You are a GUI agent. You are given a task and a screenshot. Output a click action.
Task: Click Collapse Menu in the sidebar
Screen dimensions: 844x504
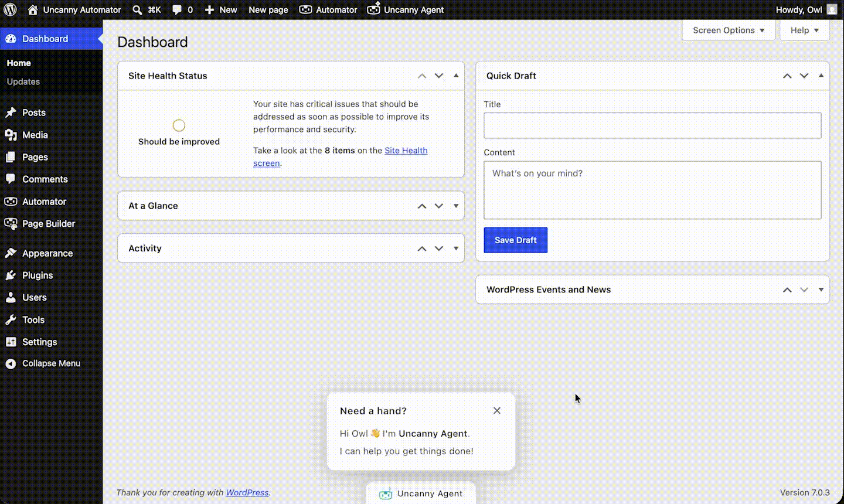(51, 363)
